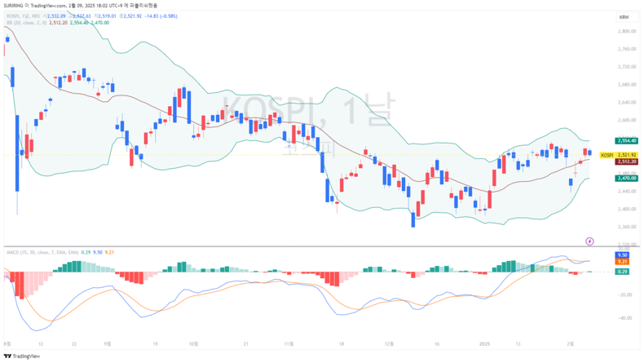Click the 10월 label on time axis
The image size is (644, 363).
[x=193, y=343]
